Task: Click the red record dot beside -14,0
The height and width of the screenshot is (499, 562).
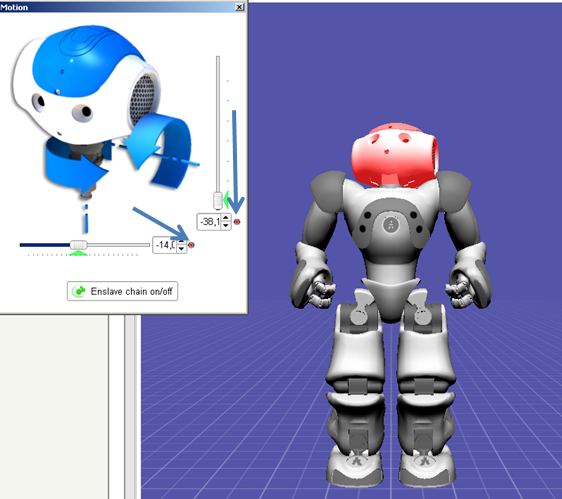Action: [191, 245]
